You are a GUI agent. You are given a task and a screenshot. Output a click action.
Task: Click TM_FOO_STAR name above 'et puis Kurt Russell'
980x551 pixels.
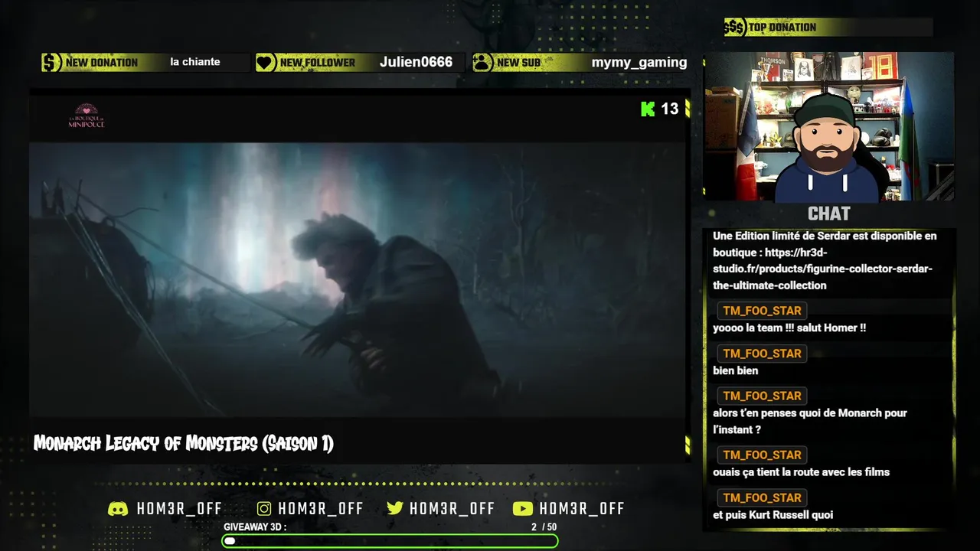tap(762, 497)
